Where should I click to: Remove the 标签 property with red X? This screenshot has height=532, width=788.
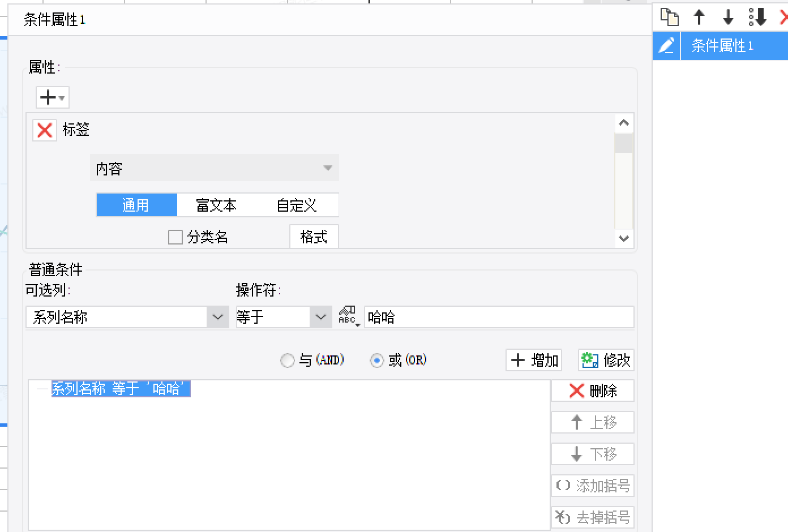tap(45, 130)
